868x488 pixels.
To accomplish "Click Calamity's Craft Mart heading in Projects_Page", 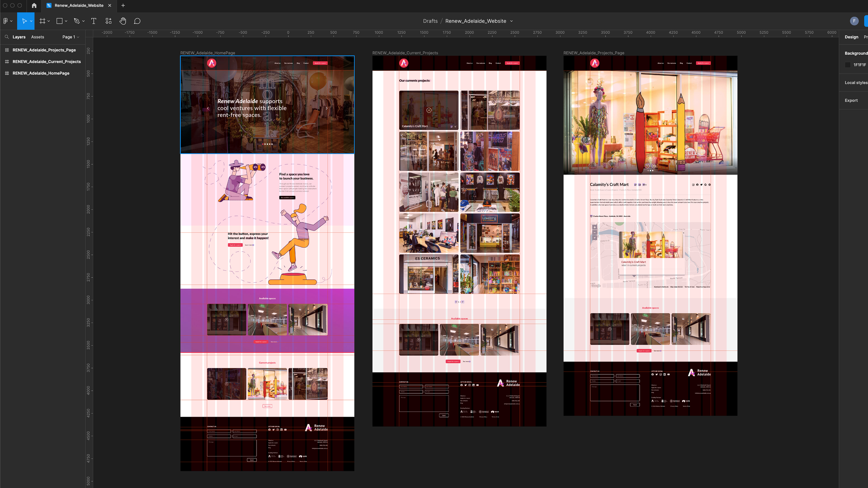I will [x=609, y=185].
